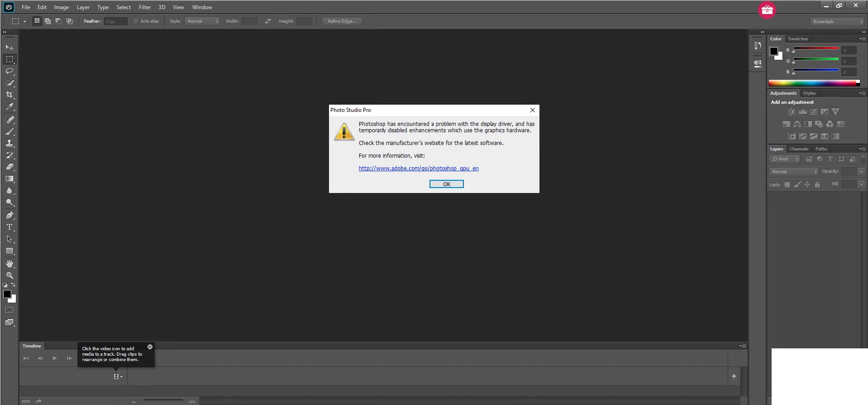
Task: Open the History panel icon
Action: [x=758, y=45]
